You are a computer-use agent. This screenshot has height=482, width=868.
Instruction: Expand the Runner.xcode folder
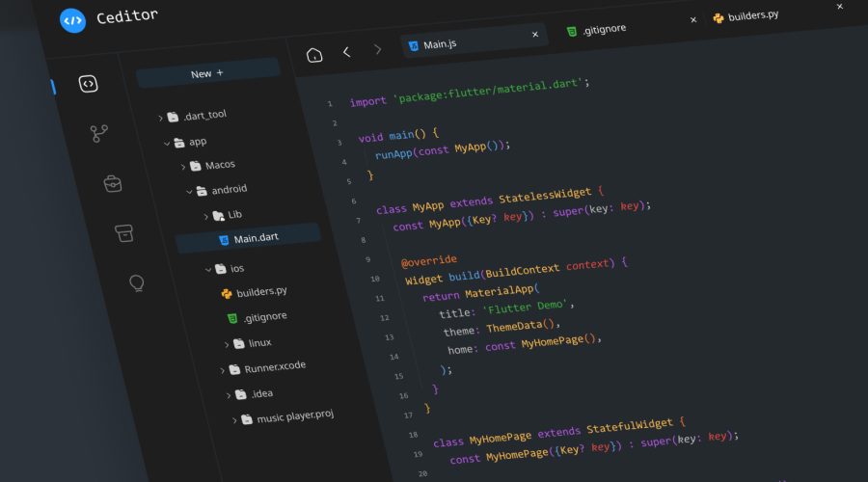[x=273, y=368]
